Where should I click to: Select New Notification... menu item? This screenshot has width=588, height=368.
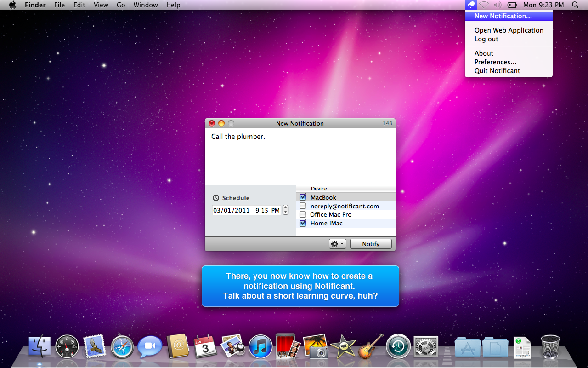tap(503, 16)
